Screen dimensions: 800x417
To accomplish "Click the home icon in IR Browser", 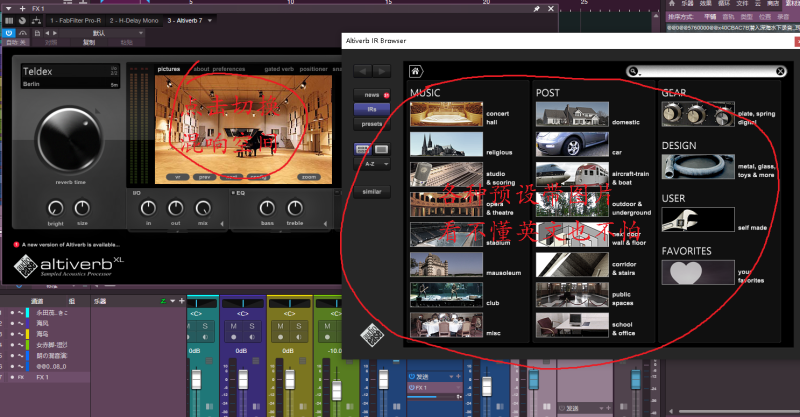I will point(416,71).
